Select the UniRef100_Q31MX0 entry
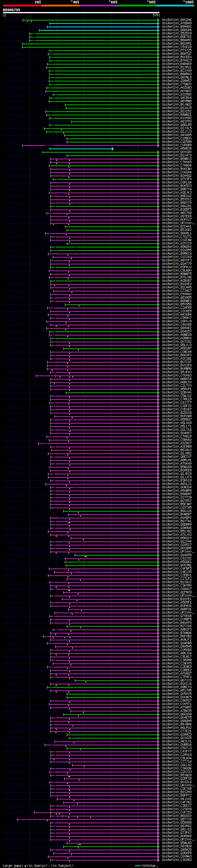Image resolution: width=197 pixels, height=868 pixels. click(x=177, y=95)
